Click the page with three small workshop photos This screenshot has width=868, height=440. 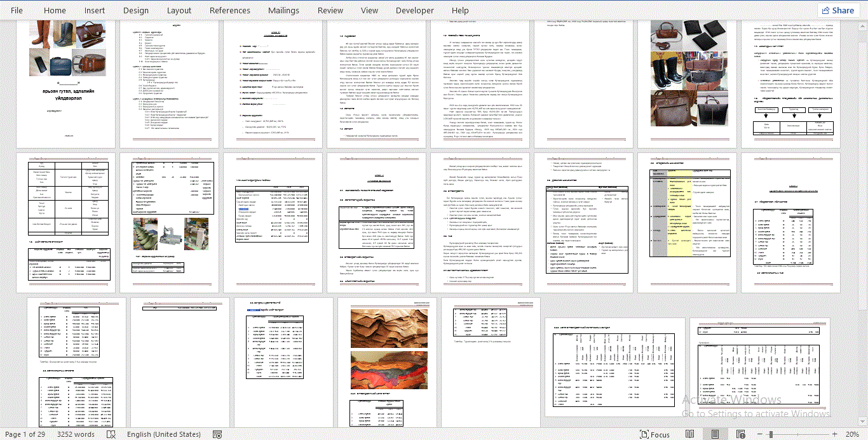click(x=170, y=223)
